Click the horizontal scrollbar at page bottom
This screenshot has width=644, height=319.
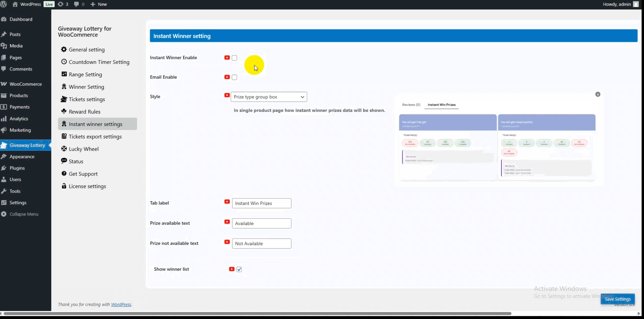point(257,314)
